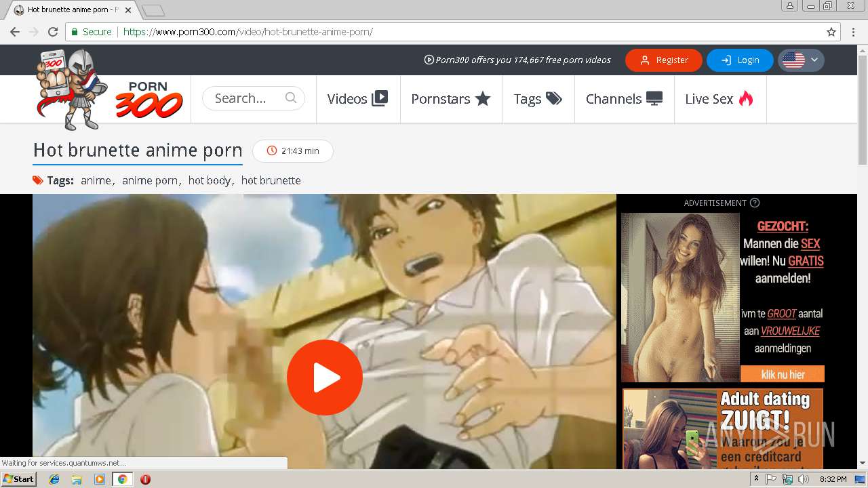Click the site logo

click(x=108, y=89)
